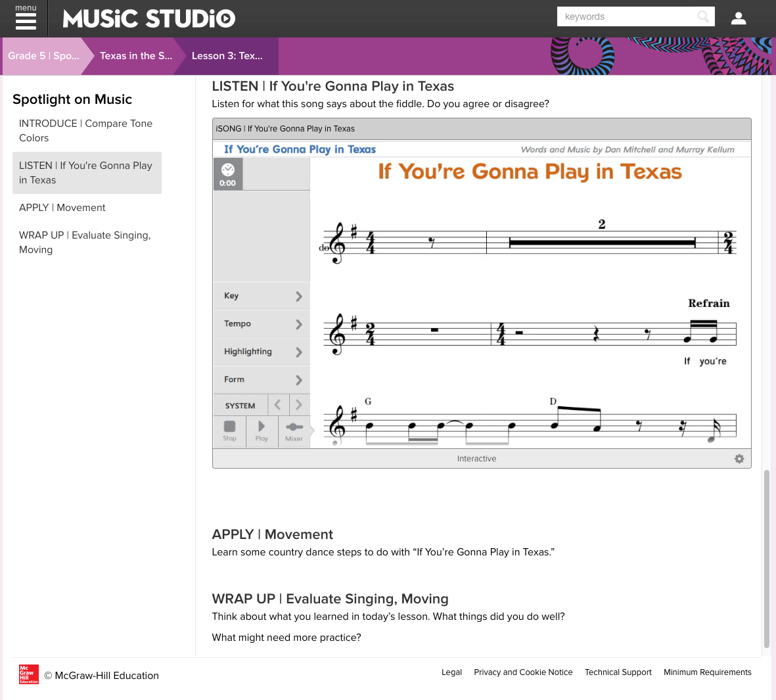The height and width of the screenshot is (700, 776).
Task: Click the D chord symbol in score
Action: [553, 402]
